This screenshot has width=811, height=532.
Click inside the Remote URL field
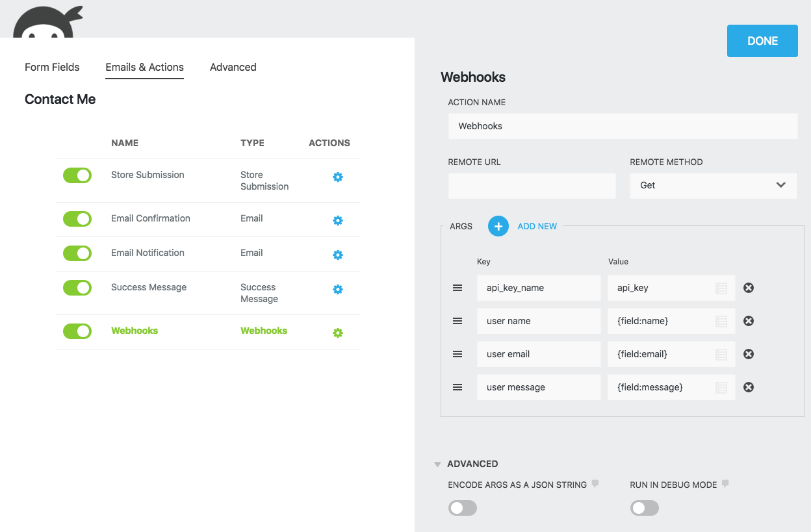[x=532, y=186]
